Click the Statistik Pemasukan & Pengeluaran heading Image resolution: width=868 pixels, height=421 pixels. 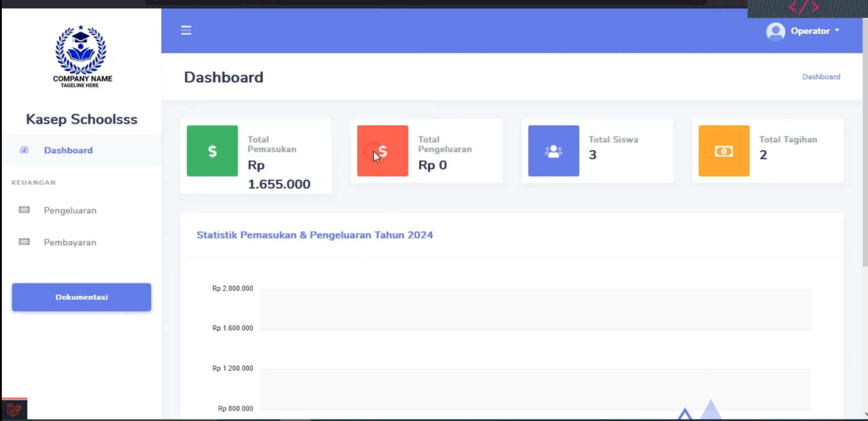(314, 235)
